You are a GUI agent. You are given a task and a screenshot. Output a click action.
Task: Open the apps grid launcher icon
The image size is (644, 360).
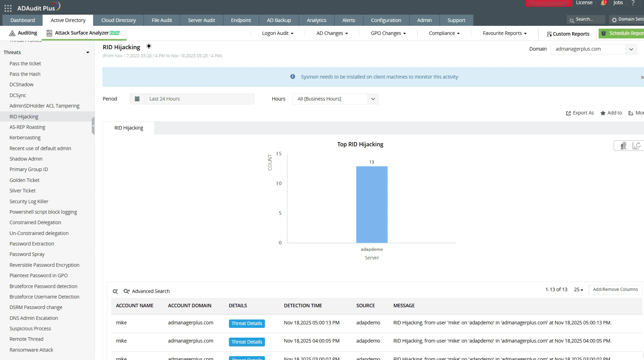8,8
